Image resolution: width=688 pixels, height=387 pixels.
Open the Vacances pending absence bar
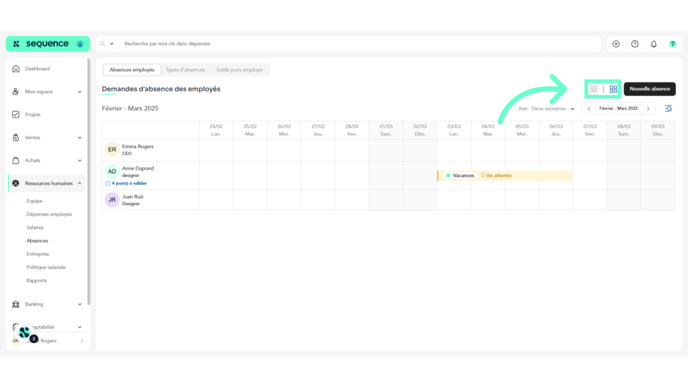(505, 176)
